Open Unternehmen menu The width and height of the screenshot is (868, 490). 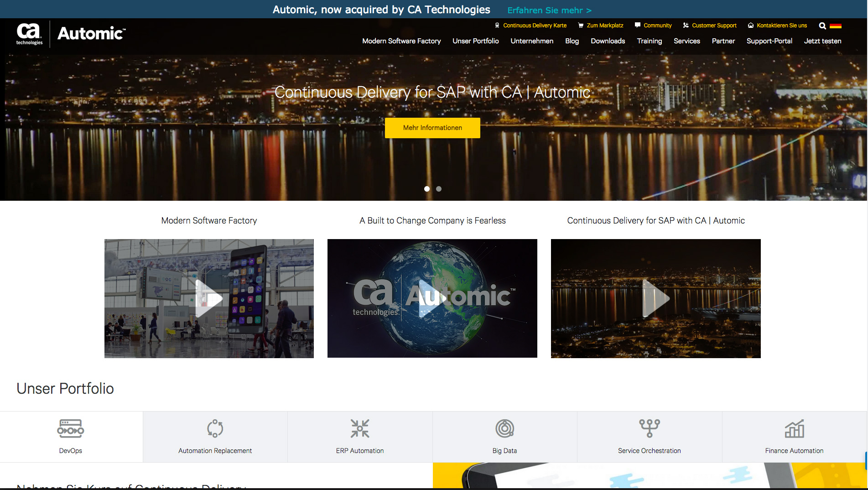click(x=532, y=41)
